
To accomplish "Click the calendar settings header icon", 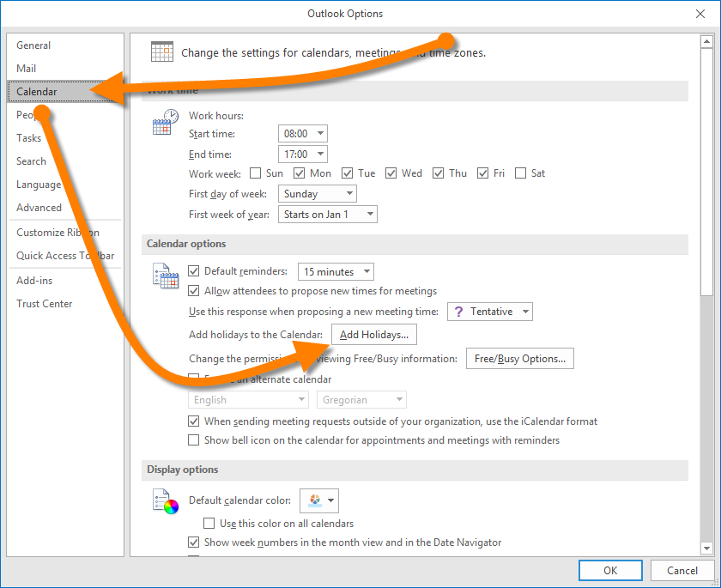I will point(161,52).
